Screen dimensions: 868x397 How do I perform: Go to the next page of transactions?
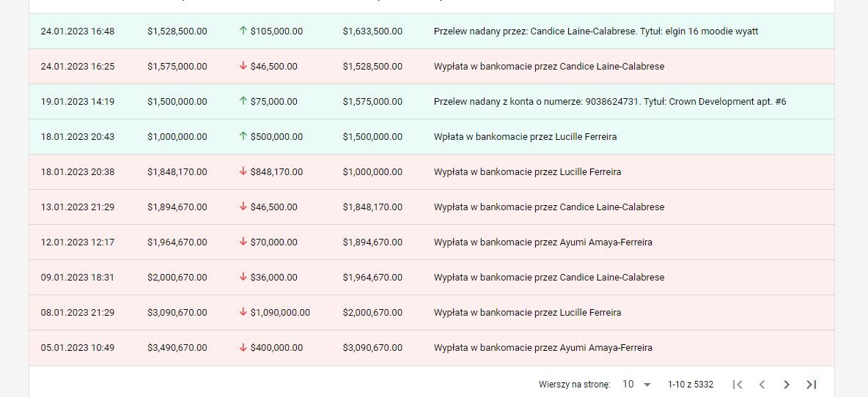(x=787, y=385)
